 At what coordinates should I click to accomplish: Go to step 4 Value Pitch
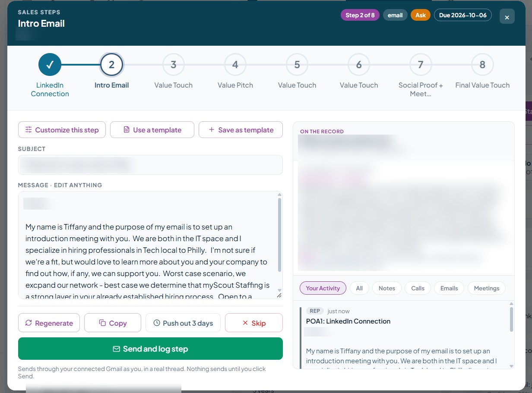(x=235, y=65)
